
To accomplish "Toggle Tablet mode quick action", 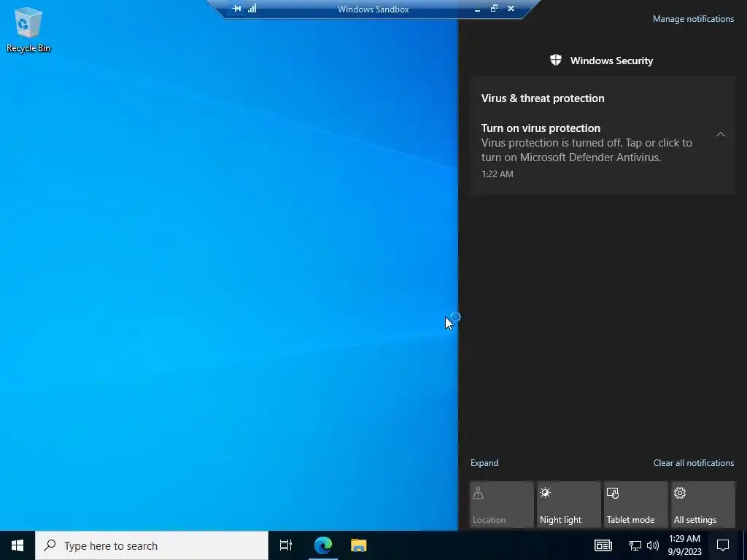I will [635, 505].
